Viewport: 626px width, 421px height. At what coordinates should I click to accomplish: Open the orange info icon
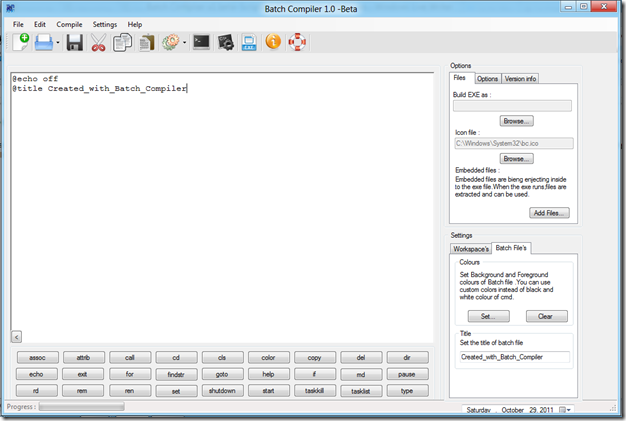point(273,42)
